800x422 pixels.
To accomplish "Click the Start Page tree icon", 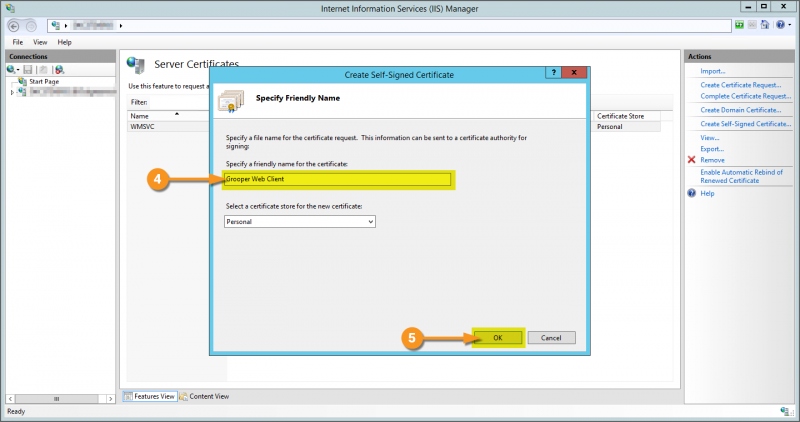I will pos(22,81).
